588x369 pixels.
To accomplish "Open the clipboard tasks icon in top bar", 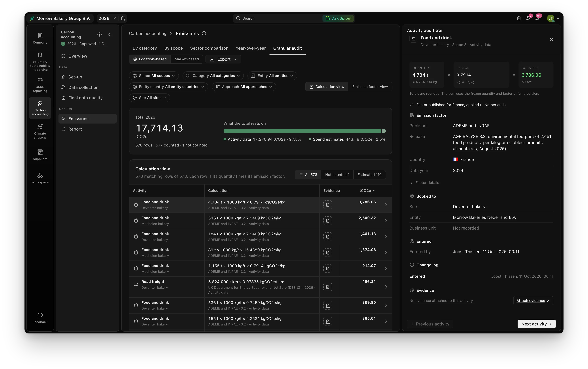I will point(518,18).
